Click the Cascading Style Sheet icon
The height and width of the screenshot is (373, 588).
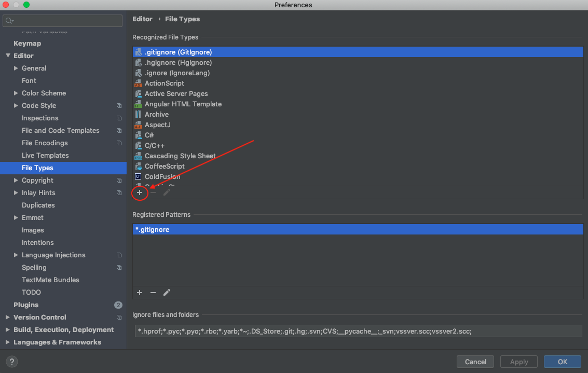(x=139, y=156)
